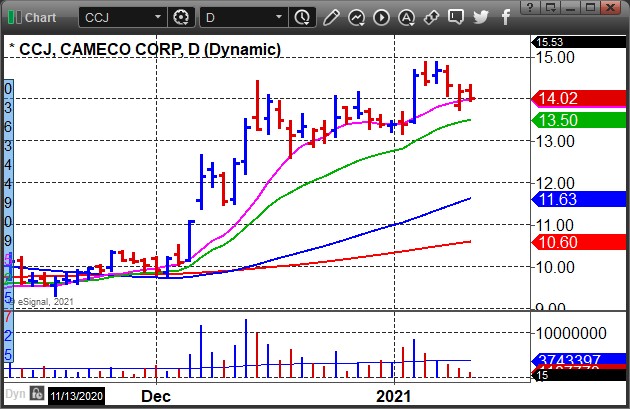Open the comment speech bubble icon

point(456,18)
